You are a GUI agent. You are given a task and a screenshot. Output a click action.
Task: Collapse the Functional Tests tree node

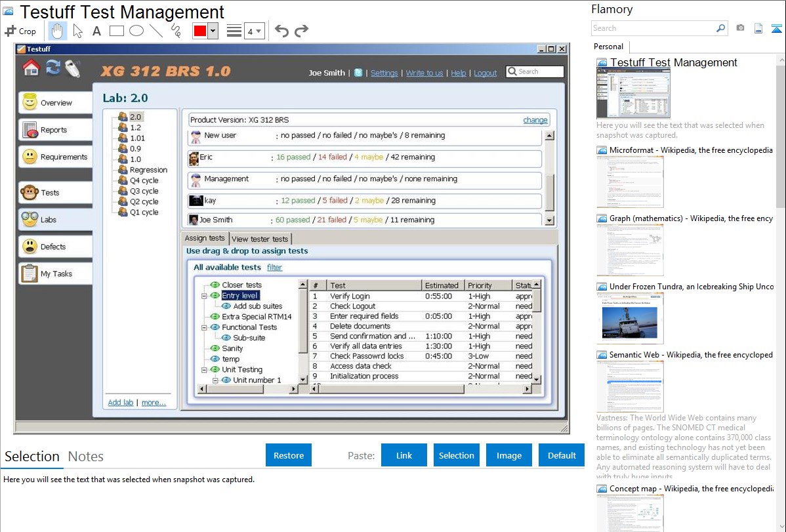point(205,327)
